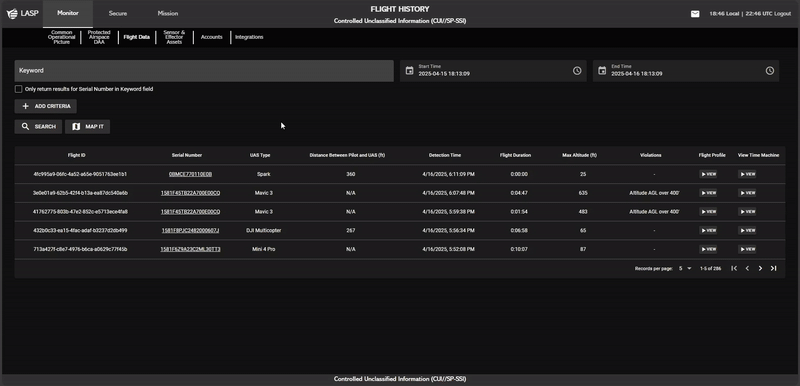Go to the previous page of records
This screenshot has height=386, width=800.
point(747,268)
